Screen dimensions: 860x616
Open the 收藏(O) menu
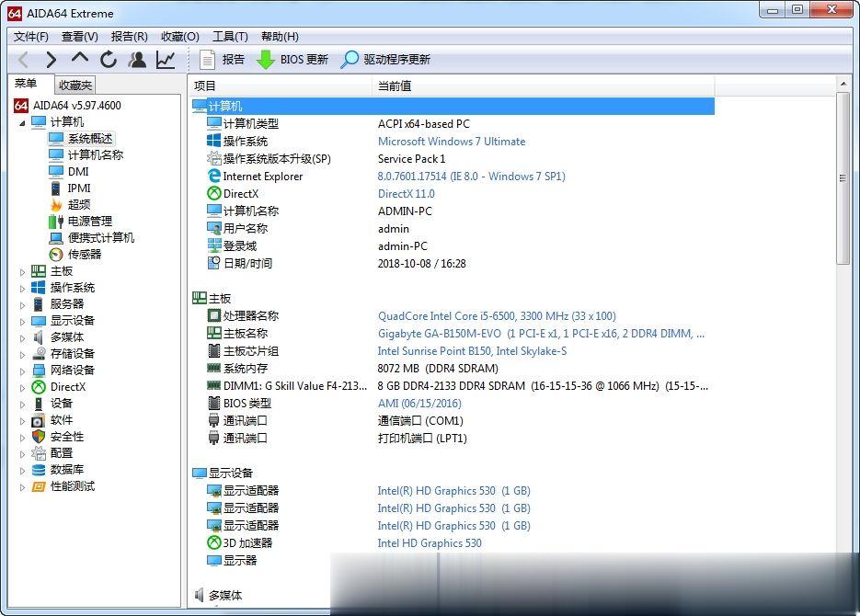click(x=180, y=37)
